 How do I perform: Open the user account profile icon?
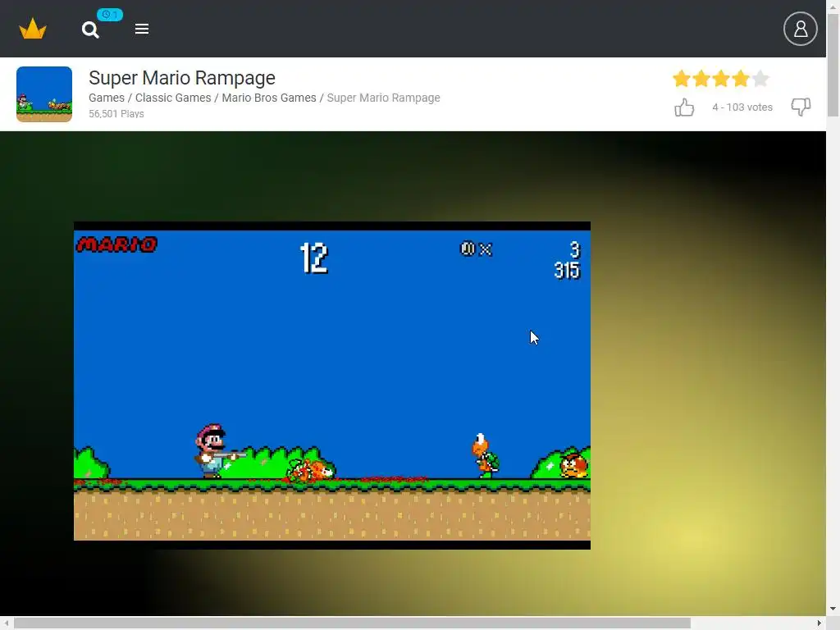click(801, 29)
